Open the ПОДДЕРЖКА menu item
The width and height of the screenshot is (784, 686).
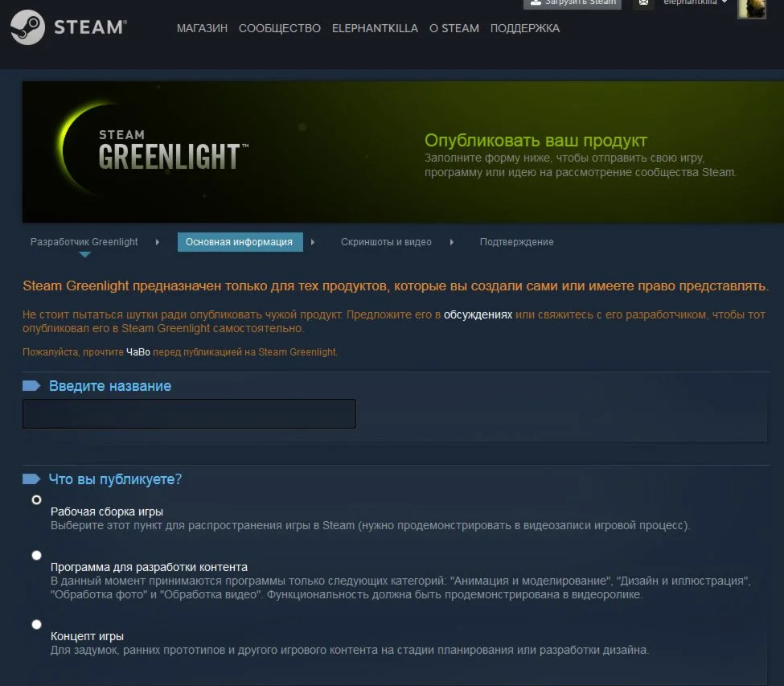pyautogui.click(x=524, y=28)
